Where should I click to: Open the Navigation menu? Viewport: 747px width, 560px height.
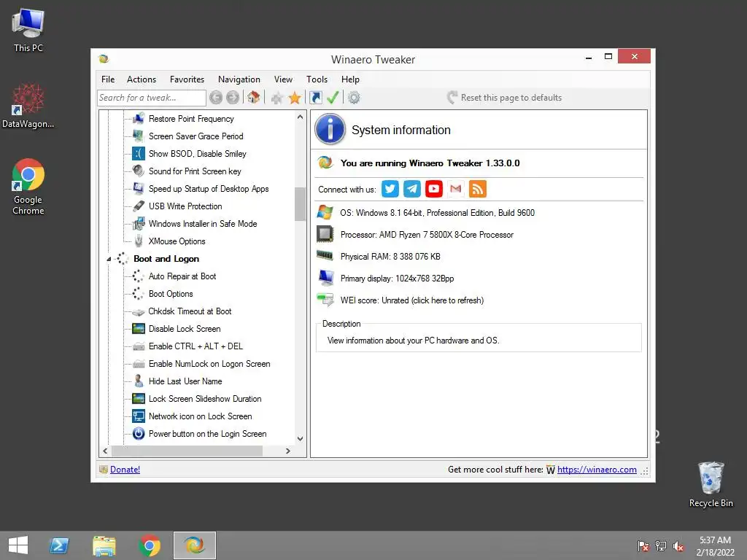tap(239, 79)
